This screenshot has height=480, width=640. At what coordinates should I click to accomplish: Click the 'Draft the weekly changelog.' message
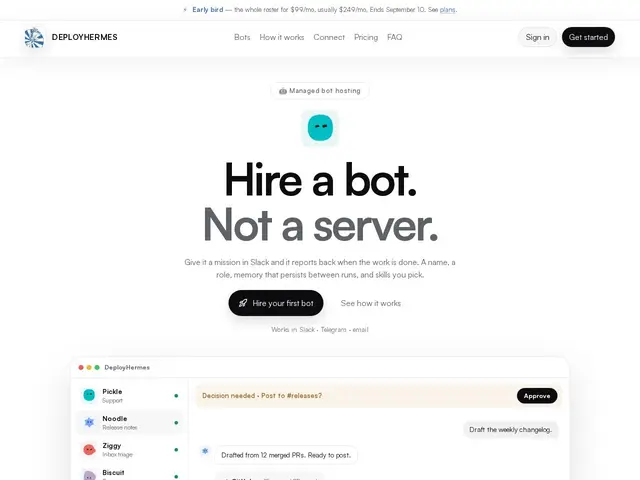pos(510,429)
